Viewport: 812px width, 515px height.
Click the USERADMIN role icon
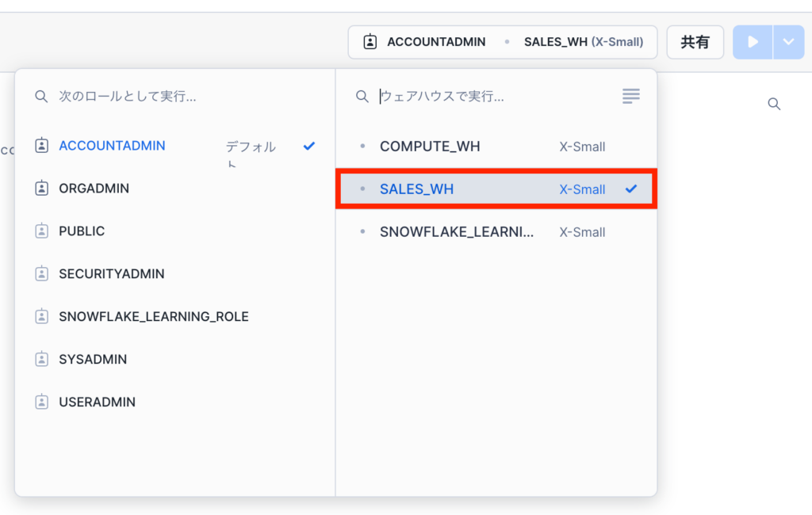coord(42,402)
